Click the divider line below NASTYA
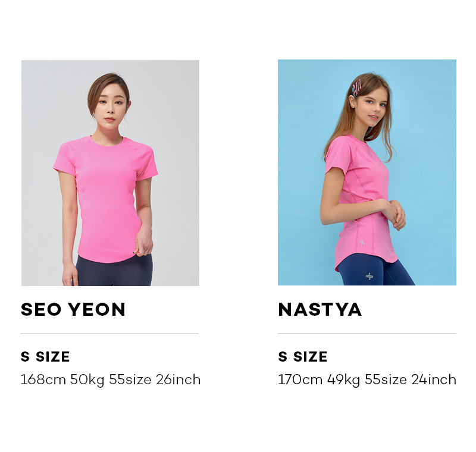Image resolution: width=476 pixels, height=452 pixels. click(367, 333)
